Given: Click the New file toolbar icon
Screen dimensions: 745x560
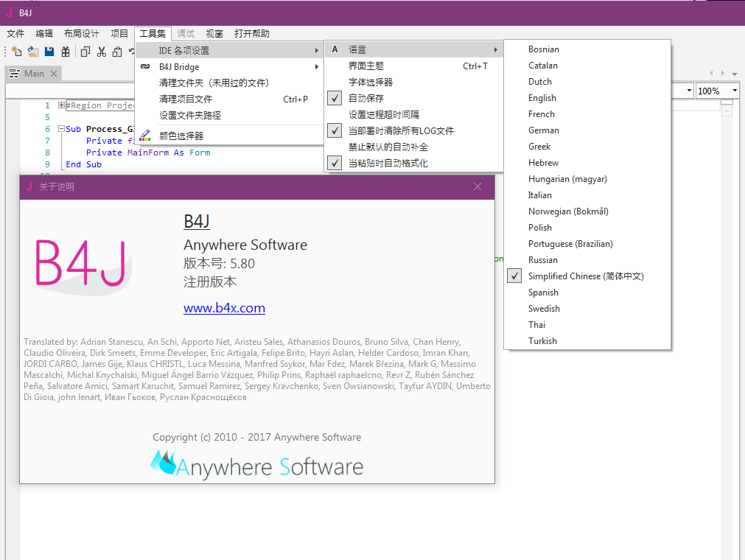Looking at the screenshot, I should [x=17, y=52].
